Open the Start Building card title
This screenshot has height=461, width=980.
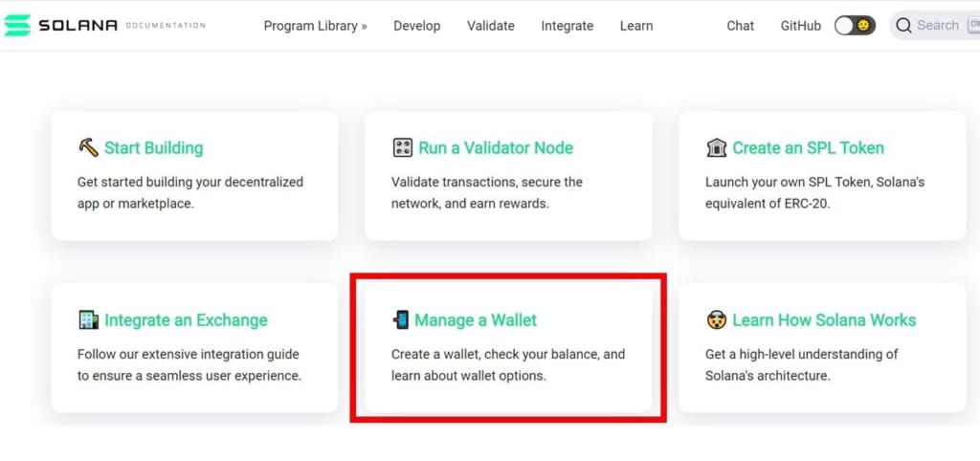(154, 148)
